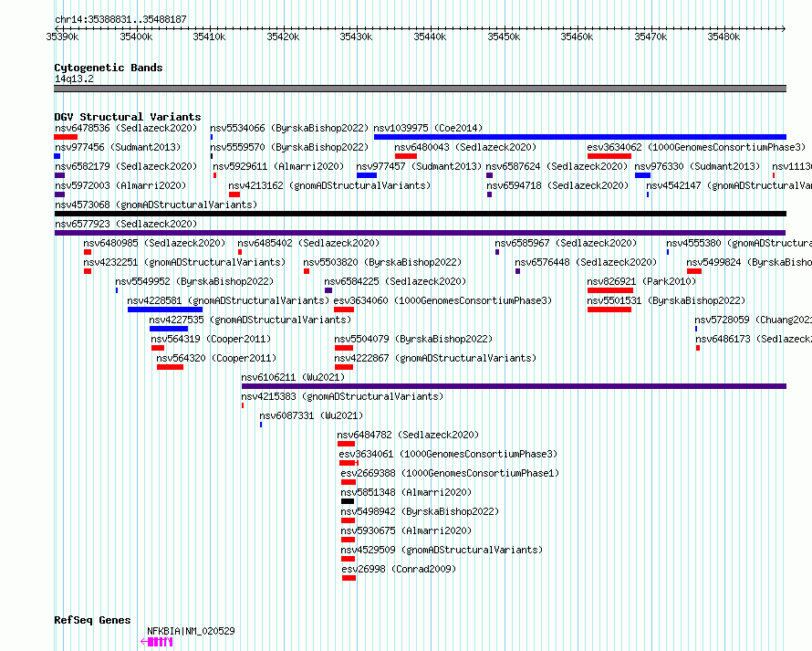The width and height of the screenshot is (812, 651).
Task: Open nsv4215383 gnomAD variant label
Action: pyautogui.click(x=342, y=396)
